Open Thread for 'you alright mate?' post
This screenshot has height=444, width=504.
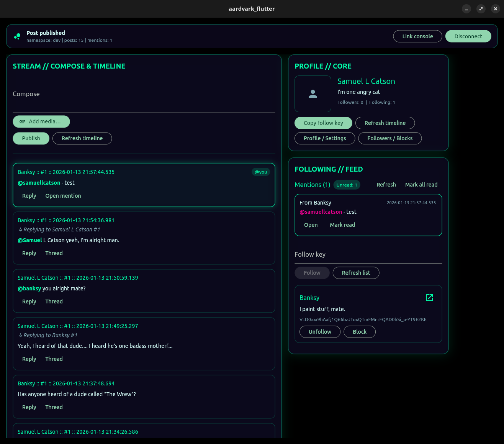(x=54, y=301)
